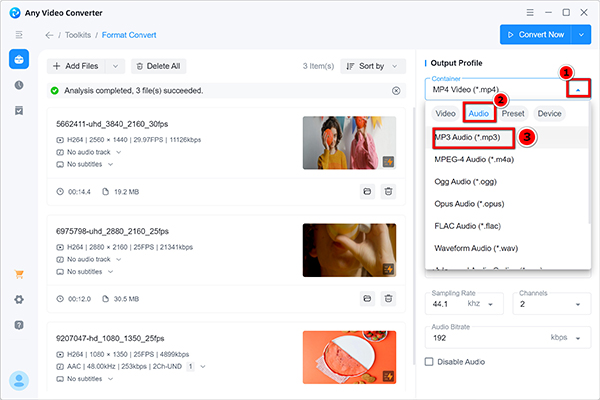Collapse the sidebar menu icon

[x=19, y=35]
